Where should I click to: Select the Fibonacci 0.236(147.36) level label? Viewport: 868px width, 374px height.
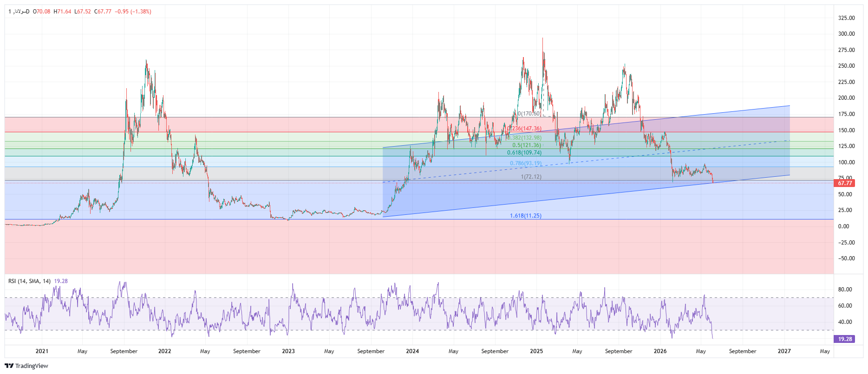pyautogui.click(x=525, y=129)
